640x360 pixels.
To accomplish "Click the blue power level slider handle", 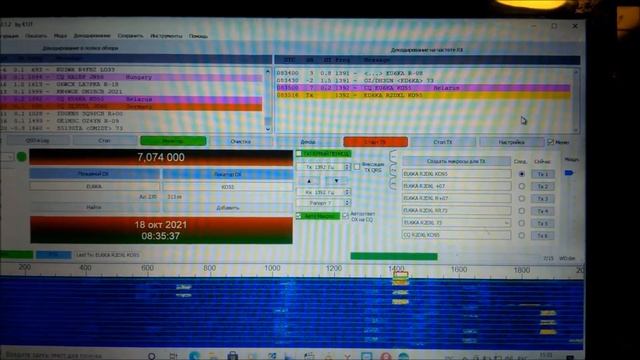I will click(x=569, y=173).
